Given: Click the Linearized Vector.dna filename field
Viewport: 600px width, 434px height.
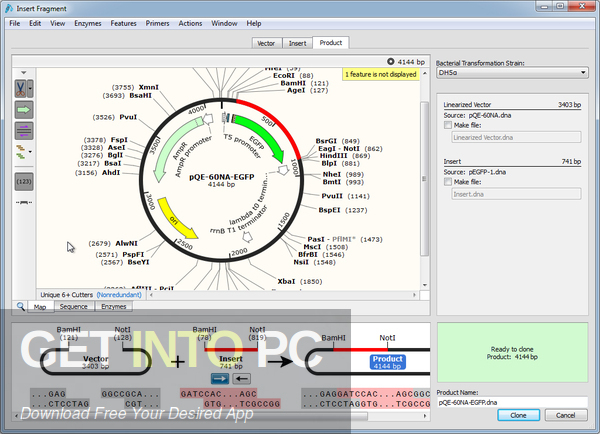Looking at the screenshot, I should tap(516, 137).
